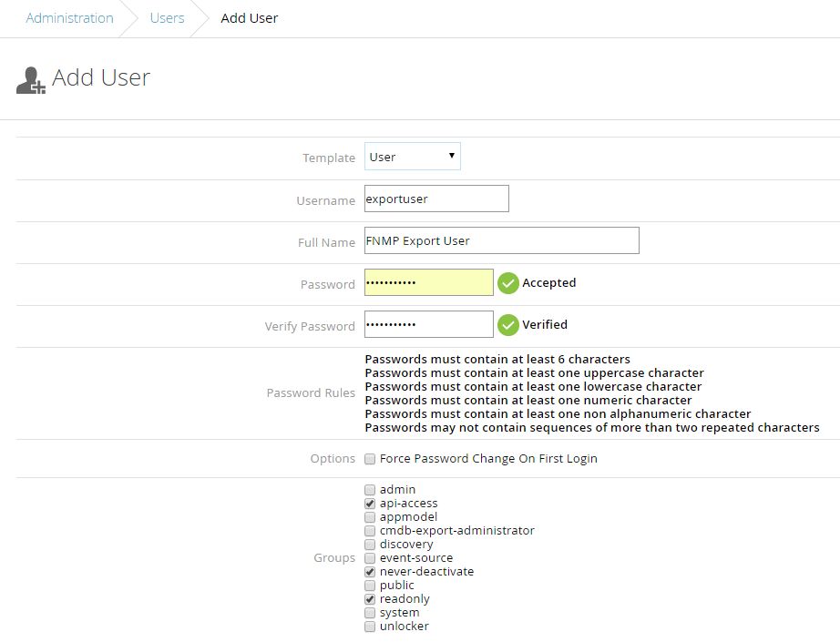Tick the unlocker group checkbox
Viewport: 840px width, 642px height.
pyautogui.click(x=370, y=627)
